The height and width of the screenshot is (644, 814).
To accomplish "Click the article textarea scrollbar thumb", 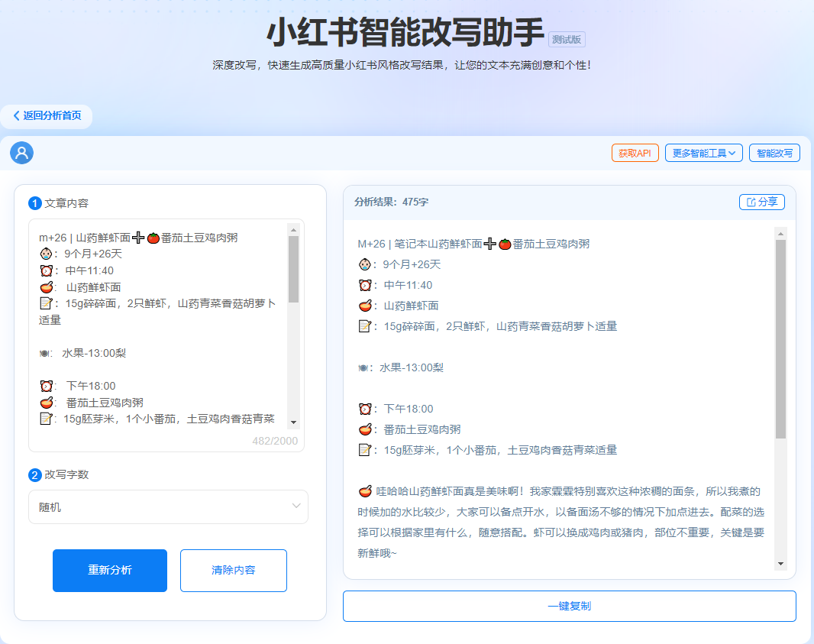I will [x=293, y=269].
